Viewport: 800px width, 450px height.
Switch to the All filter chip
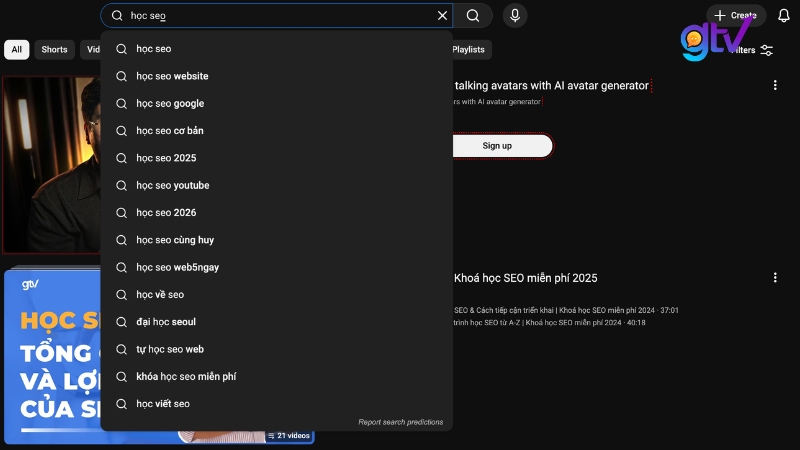point(16,50)
